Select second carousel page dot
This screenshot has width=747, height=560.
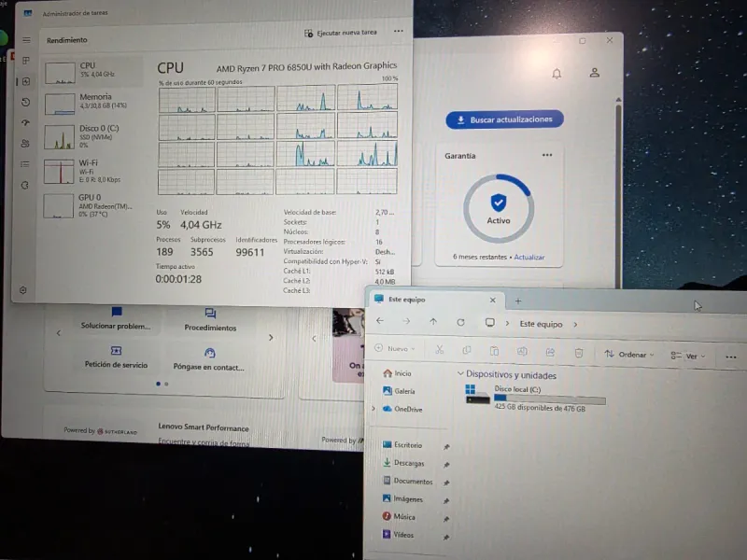click(x=166, y=384)
